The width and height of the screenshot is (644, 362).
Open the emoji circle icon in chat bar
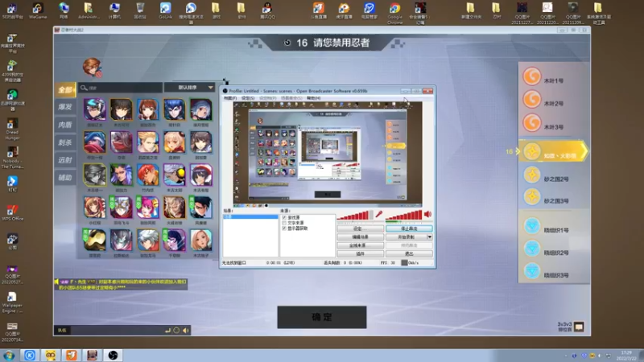pos(176,331)
